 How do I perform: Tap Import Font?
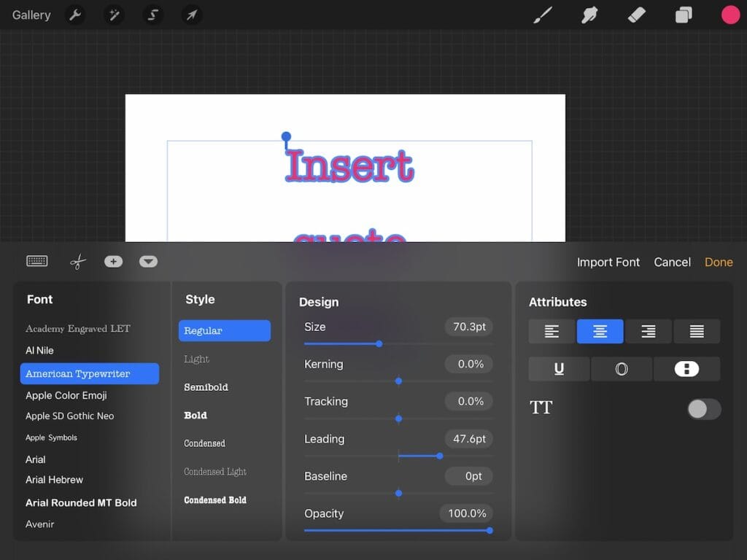click(x=608, y=262)
